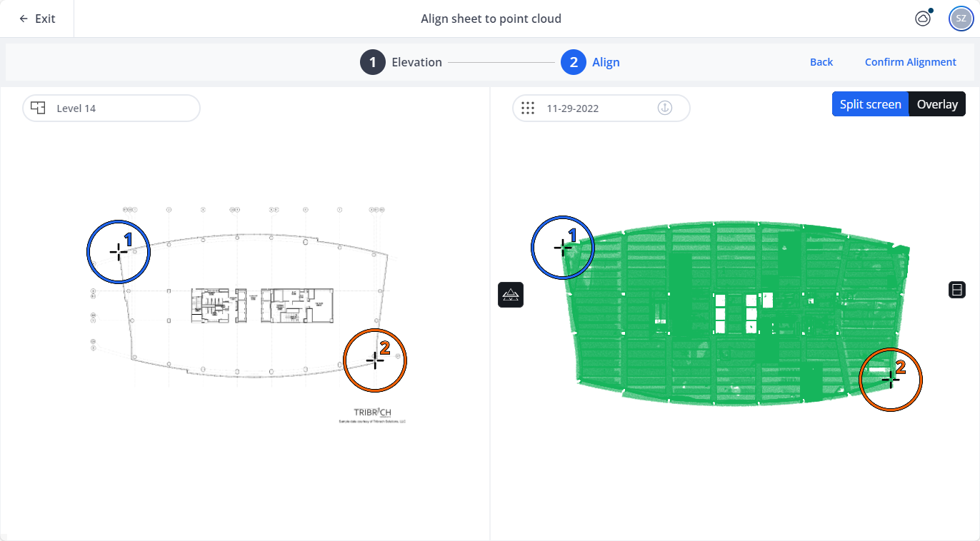The image size is (980, 541).
Task: Click the anchor icon beside 11-29-2022
Action: pyautogui.click(x=665, y=108)
